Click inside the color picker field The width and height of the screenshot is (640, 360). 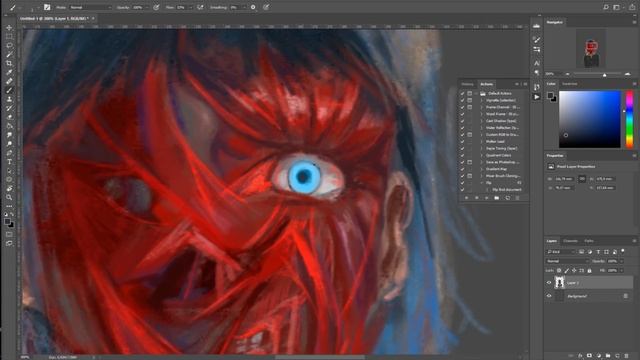tap(589, 119)
